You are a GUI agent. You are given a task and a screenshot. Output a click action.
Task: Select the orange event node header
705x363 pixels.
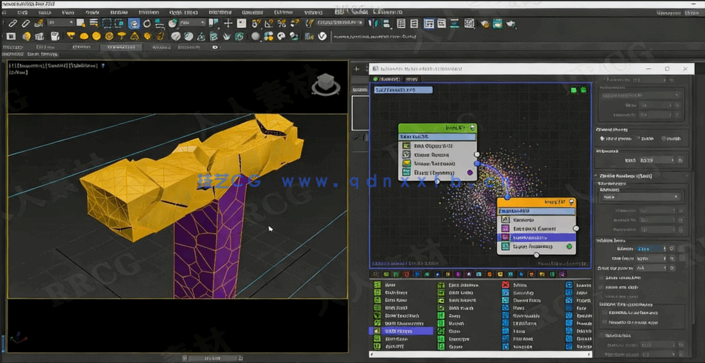click(x=536, y=202)
